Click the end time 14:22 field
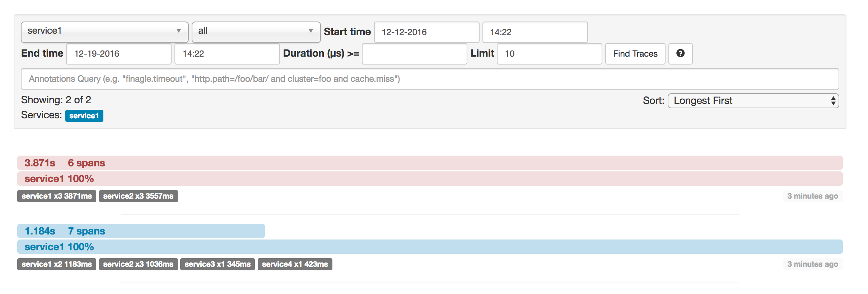 [227, 54]
